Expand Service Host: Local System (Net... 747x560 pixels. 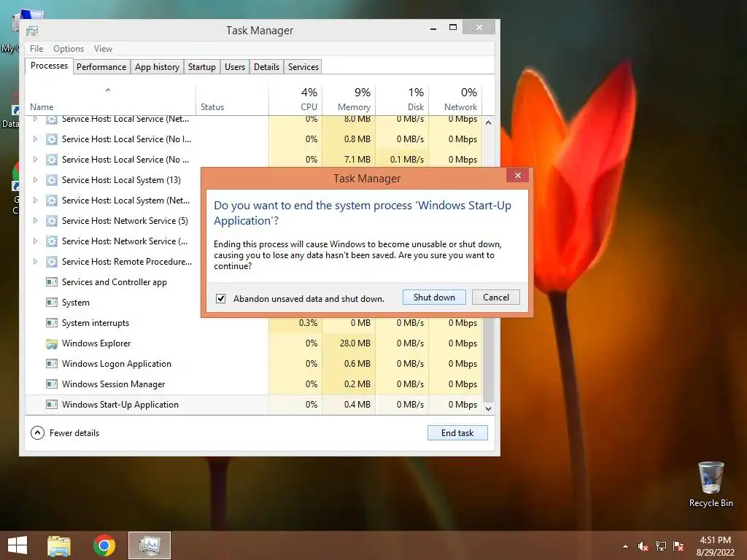(35, 201)
